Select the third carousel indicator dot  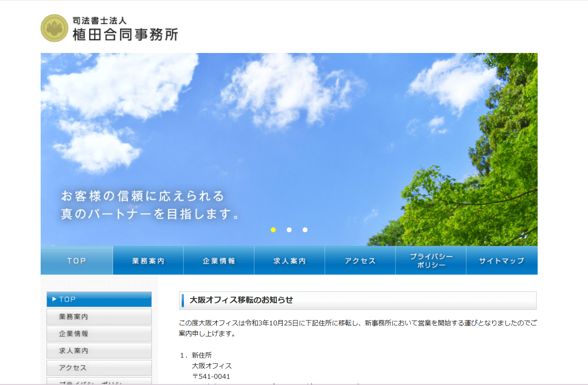point(305,230)
